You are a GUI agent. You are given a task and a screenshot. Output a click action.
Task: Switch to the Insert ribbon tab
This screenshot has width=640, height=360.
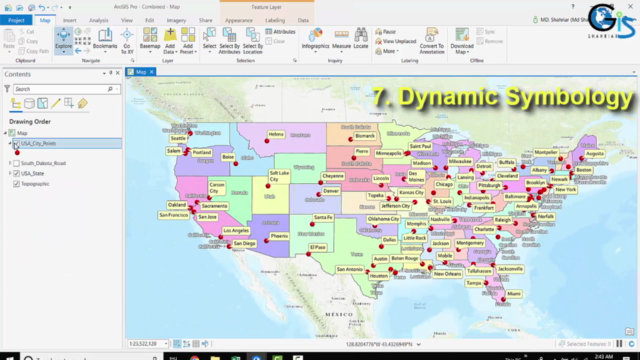pyautogui.click(x=69, y=20)
